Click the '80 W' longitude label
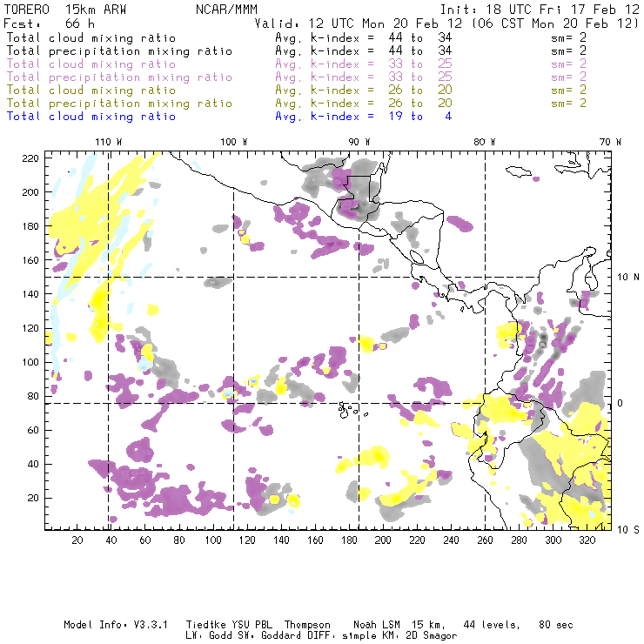 pos(485,142)
